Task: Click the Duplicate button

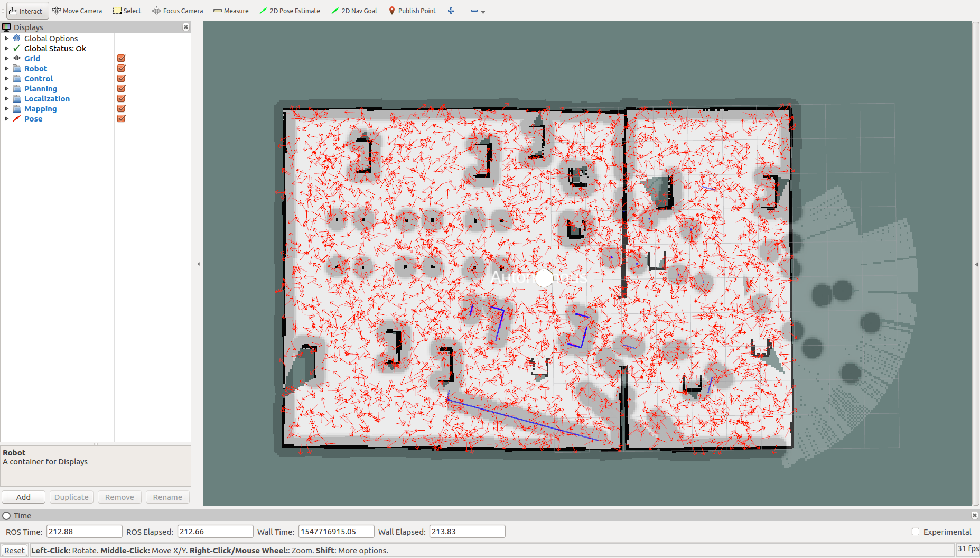Action: [71, 497]
